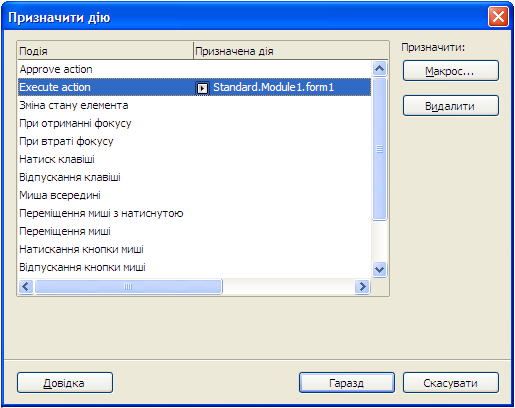Click the horizontal scrollbar thumb
The width and height of the screenshot is (515, 408).
click(128, 286)
